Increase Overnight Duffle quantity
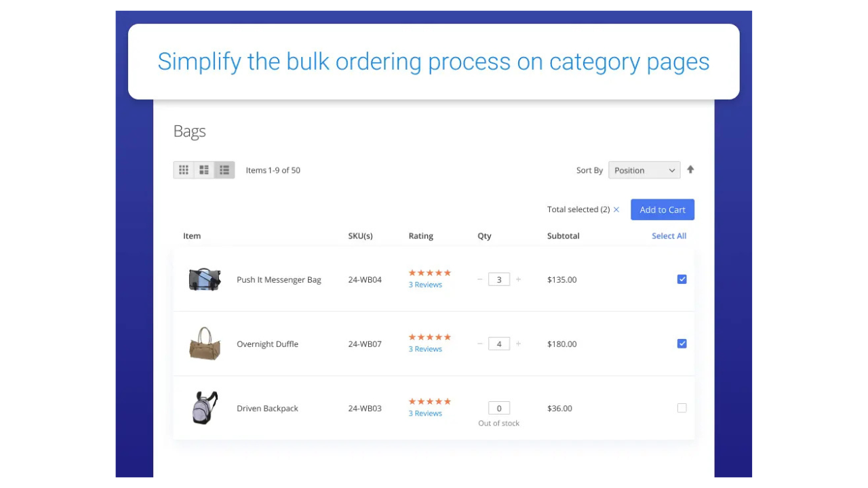 (519, 344)
